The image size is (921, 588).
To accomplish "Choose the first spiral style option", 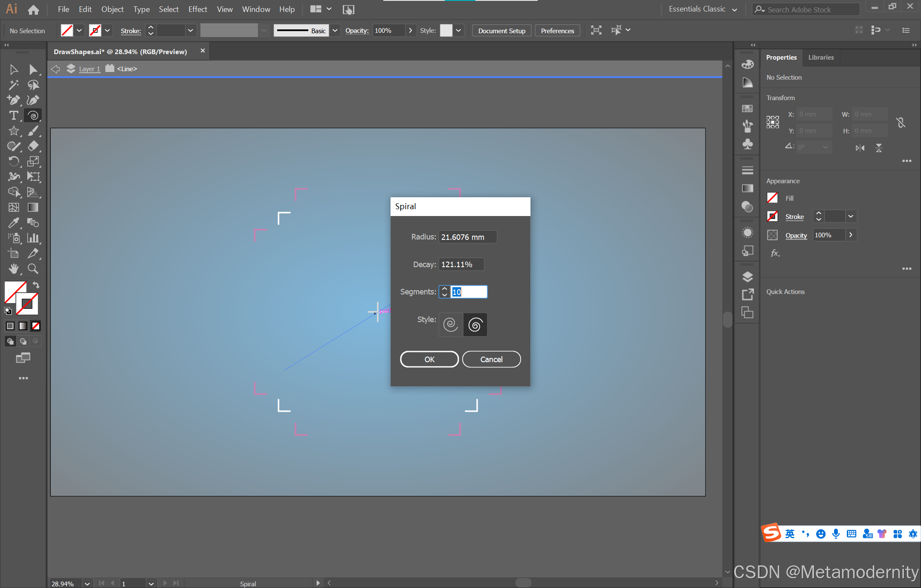I will coord(451,325).
